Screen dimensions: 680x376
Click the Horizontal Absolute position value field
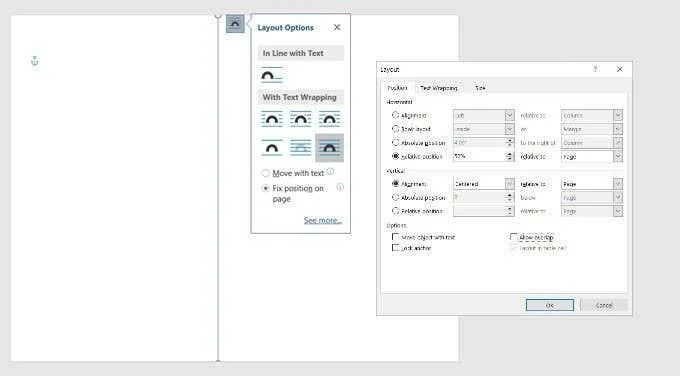pos(479,143)
